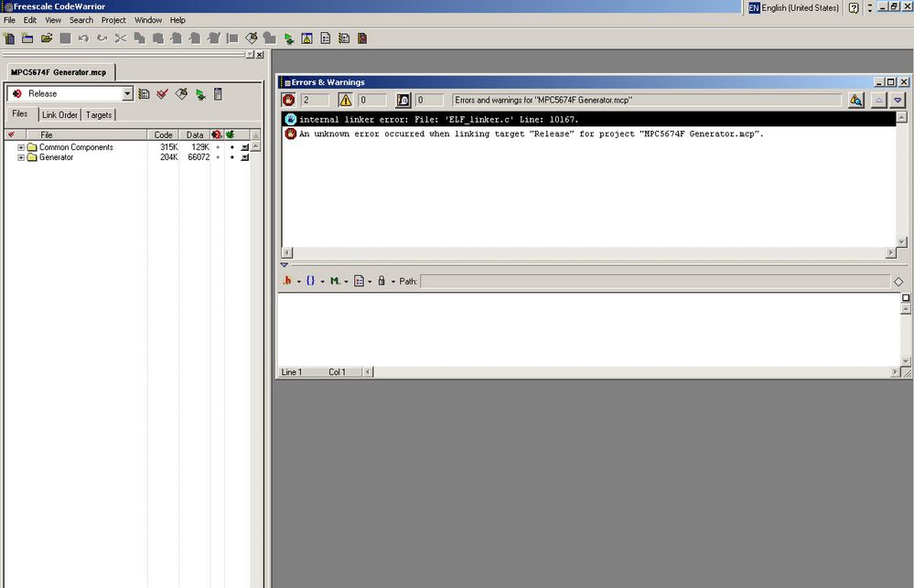Open a file with the folder icon
This screenshot has width=914, height=588.
47,38
